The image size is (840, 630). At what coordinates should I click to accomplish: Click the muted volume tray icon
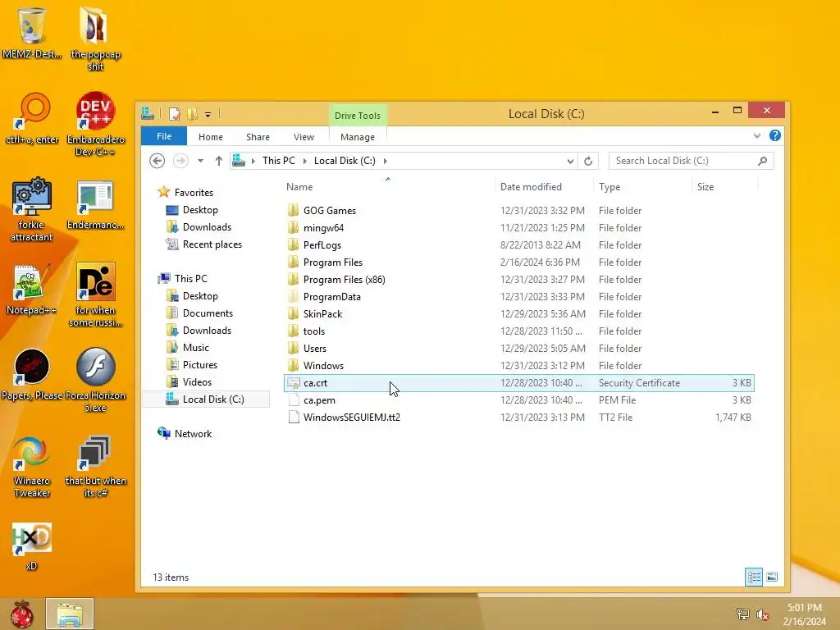pos(762,614)
